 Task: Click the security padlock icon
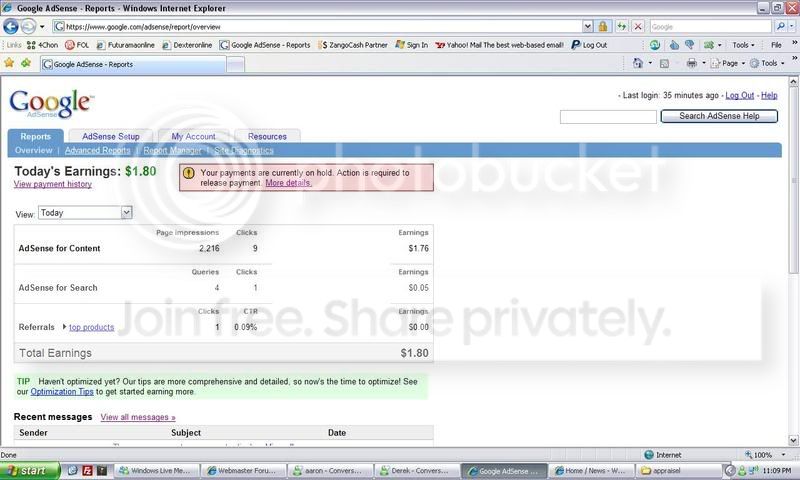pyautogui.click(x=603, y=27)
